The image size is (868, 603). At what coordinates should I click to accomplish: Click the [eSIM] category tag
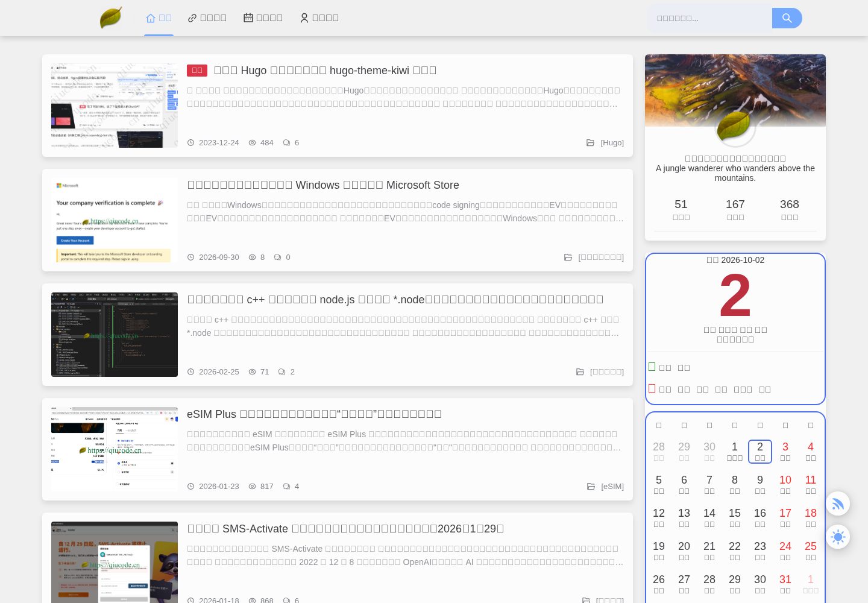point(612,487)
